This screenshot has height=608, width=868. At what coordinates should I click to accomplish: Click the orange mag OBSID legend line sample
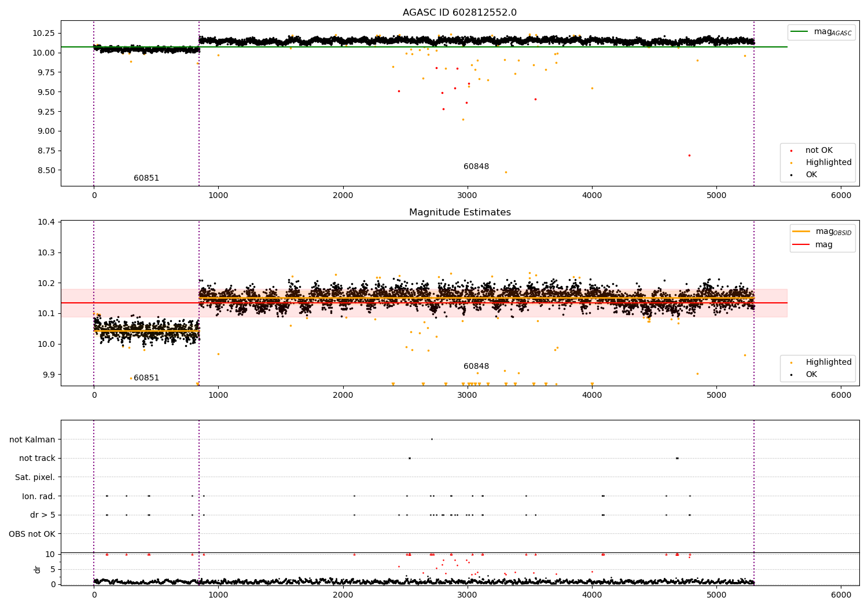[x=801, y=231]
